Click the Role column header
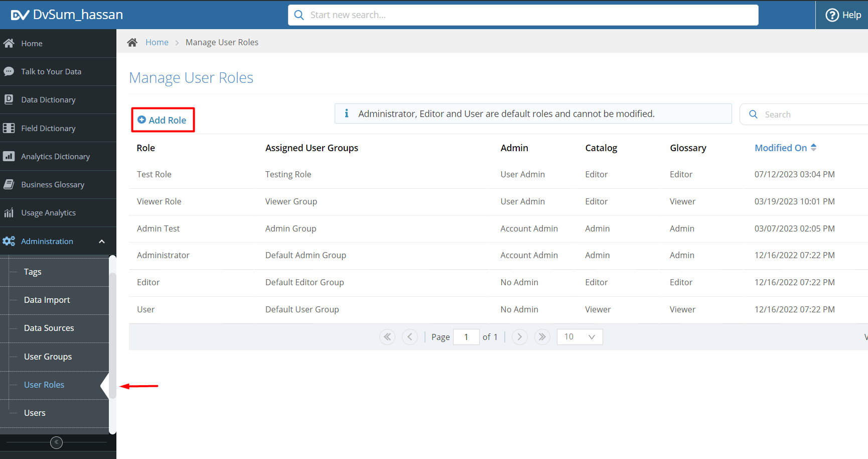This screenshot has height=459, width=868. click(146, 148)
